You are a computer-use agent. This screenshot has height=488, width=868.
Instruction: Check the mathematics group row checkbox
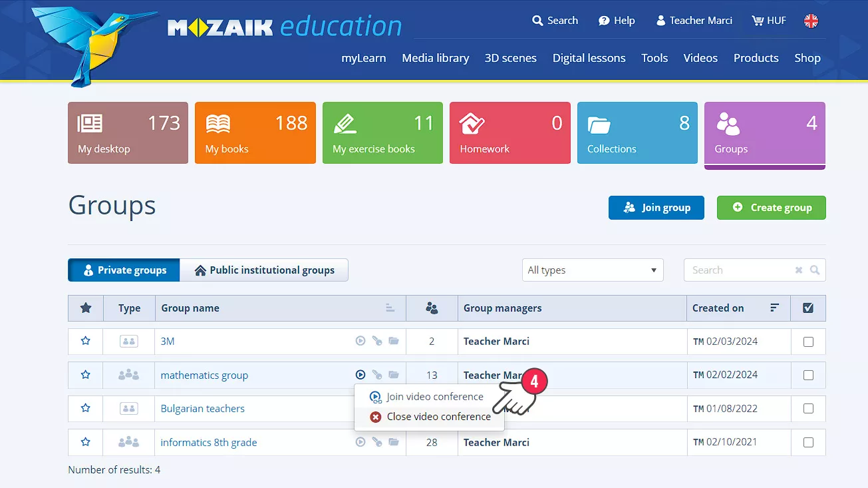pyautogui.click(x=808, y=375)
